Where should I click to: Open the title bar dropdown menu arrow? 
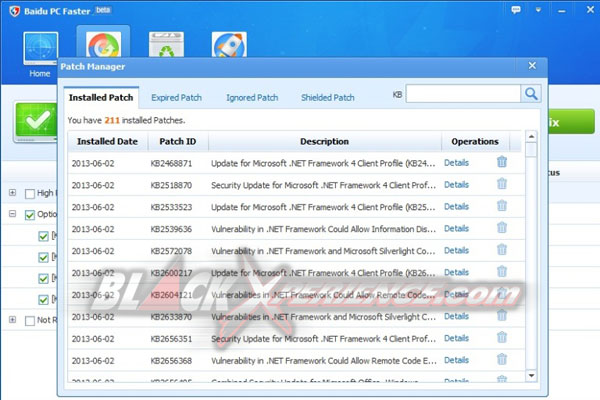point(538,10)
